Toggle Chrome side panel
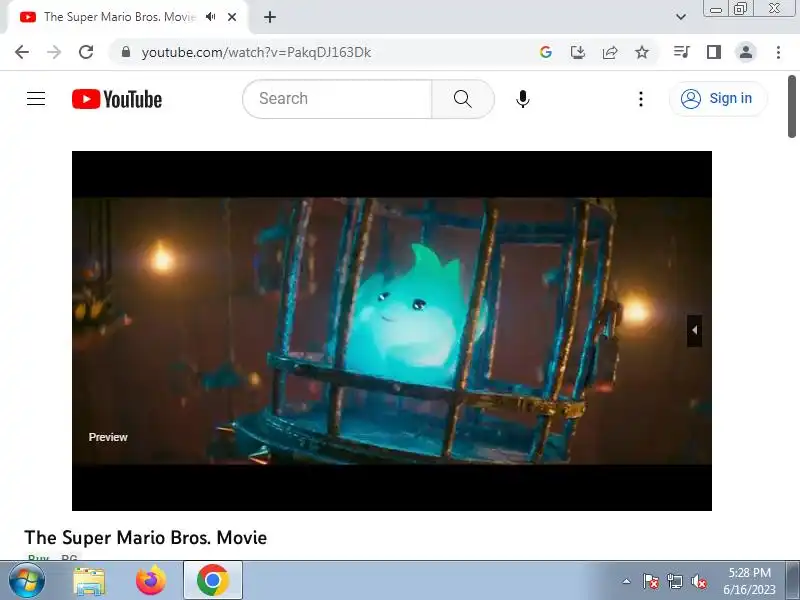Viewport: 800px width, 600px height. pyautogui.click(x=714, y=52)
